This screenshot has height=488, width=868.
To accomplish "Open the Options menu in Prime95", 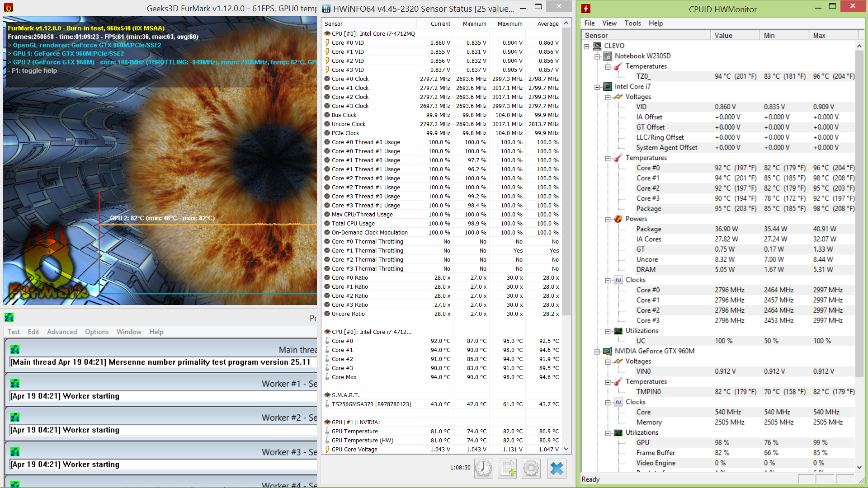I will pos(97,332).
